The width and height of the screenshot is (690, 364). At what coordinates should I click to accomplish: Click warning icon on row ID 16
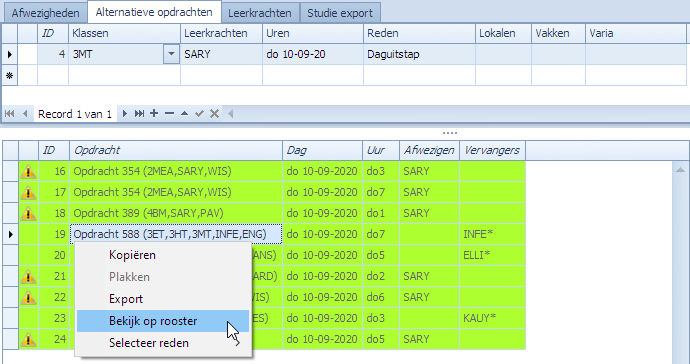tap(28, 171)
